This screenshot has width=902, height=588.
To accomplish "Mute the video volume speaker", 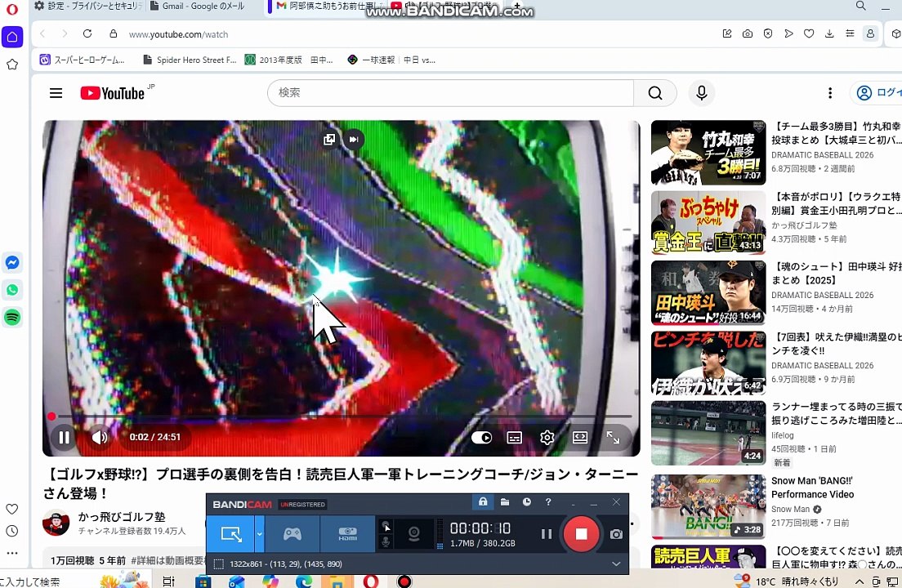I will 100,438.
